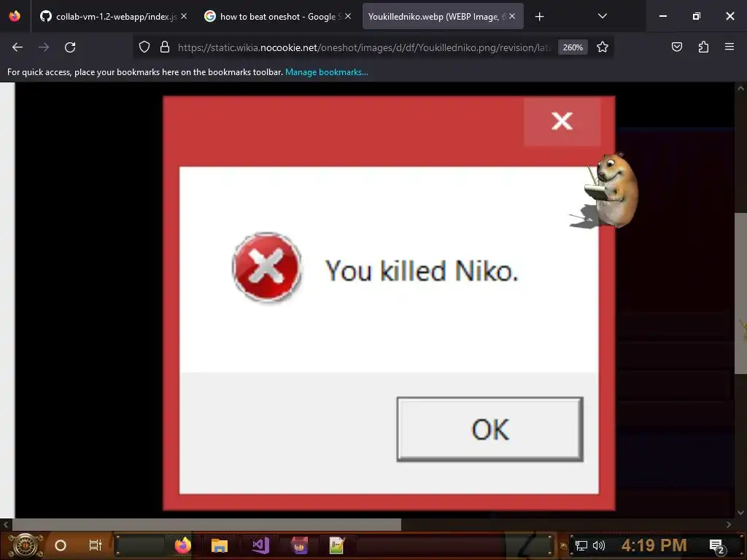The height and width of the screenshot is (560, 747).
Task: Open the network tray icon
Action: (581, 545)
